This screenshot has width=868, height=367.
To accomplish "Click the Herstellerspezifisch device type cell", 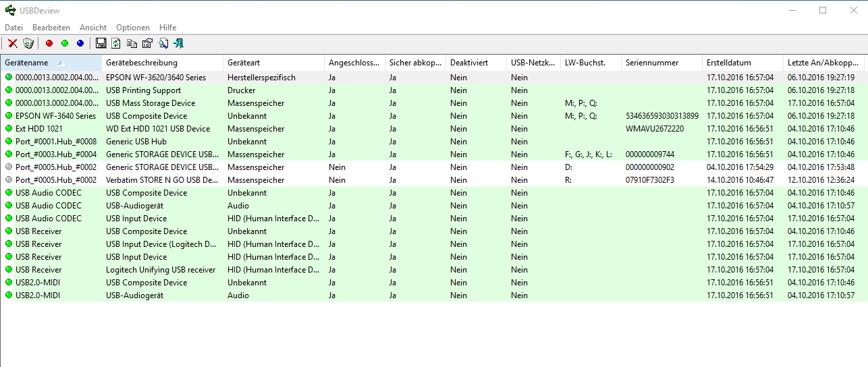I will coord(261,78).
